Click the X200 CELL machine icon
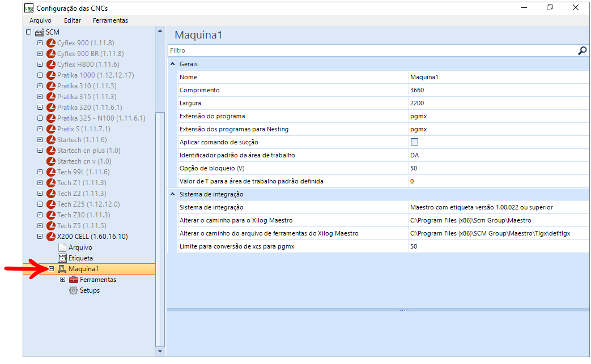The width and height of the screenshot is (591, 364). [x=51, y=237]
